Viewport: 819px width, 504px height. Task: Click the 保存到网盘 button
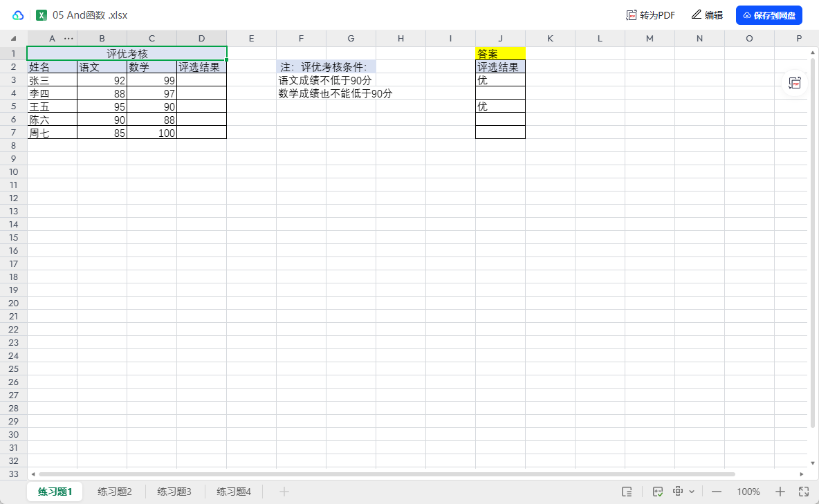pyautogui.click(x=769, y=15)
